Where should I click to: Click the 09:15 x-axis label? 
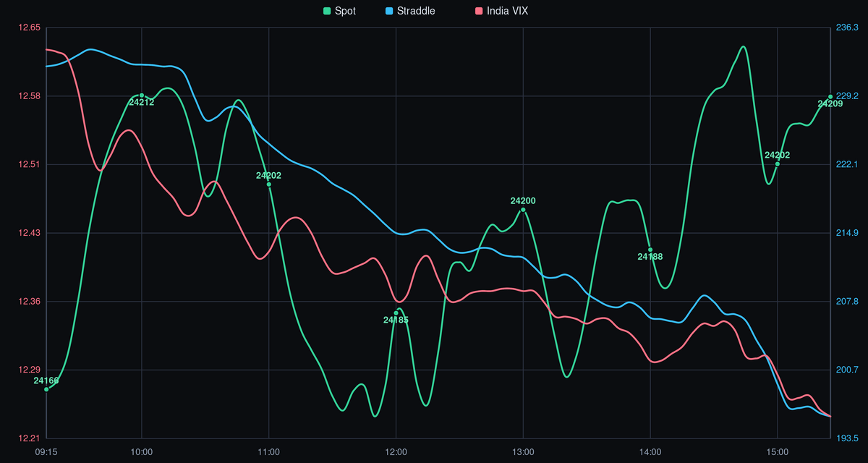point(46,452)
